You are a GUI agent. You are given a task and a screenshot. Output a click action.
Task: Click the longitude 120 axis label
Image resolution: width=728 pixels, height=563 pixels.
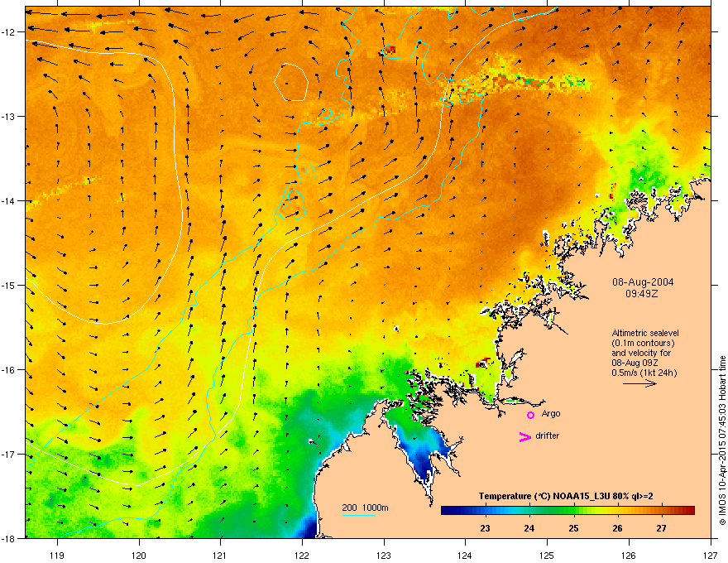pos(139,555)
